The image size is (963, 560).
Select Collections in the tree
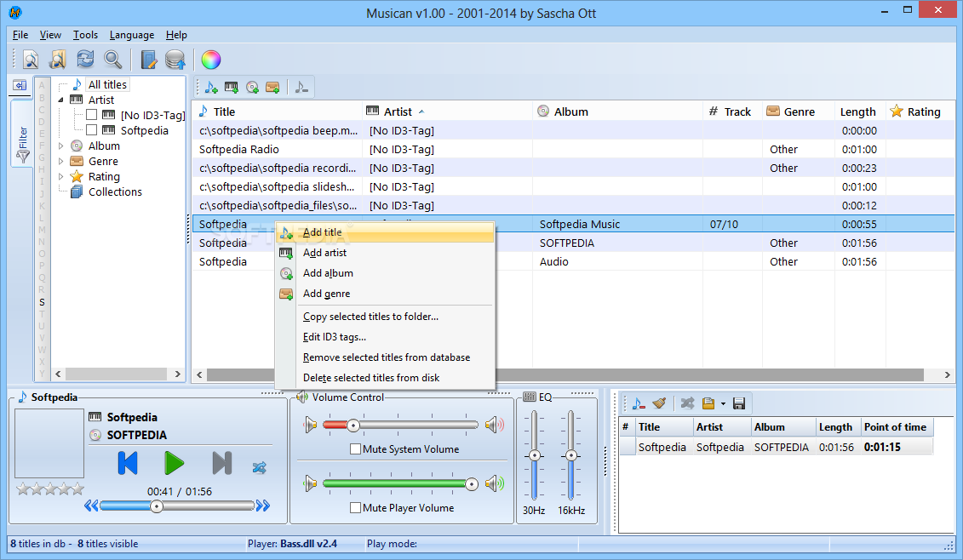[x=115, y=191]
